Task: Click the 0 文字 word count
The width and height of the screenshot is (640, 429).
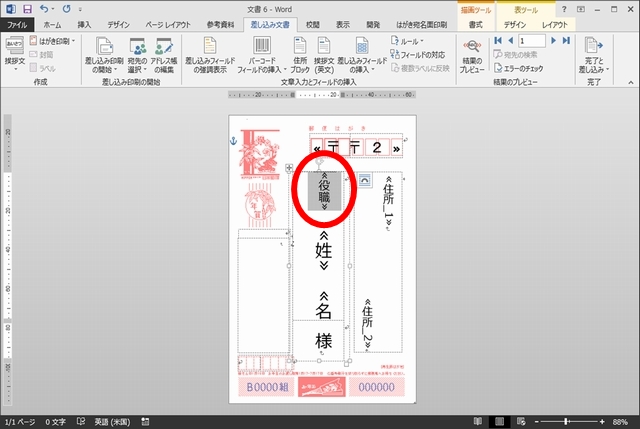Action: point(55,422)
